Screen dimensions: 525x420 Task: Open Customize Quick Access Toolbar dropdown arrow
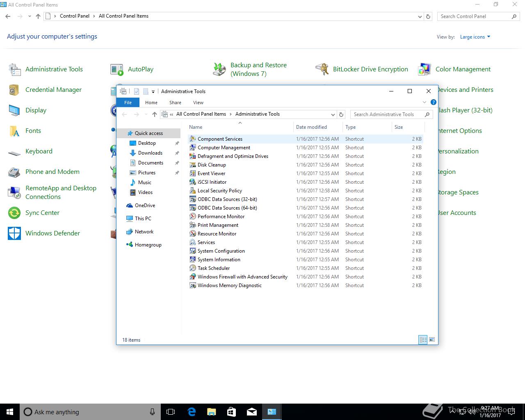point(153,91)
